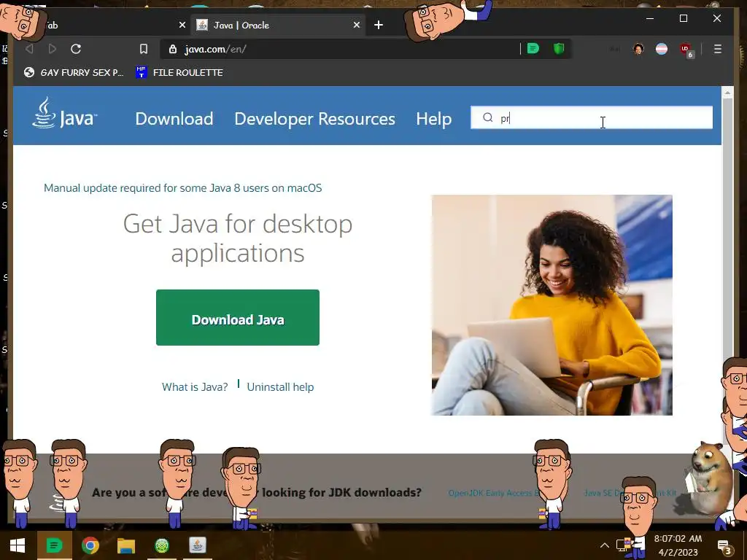Go forward with the browser forward arrow

coord(53,49)
